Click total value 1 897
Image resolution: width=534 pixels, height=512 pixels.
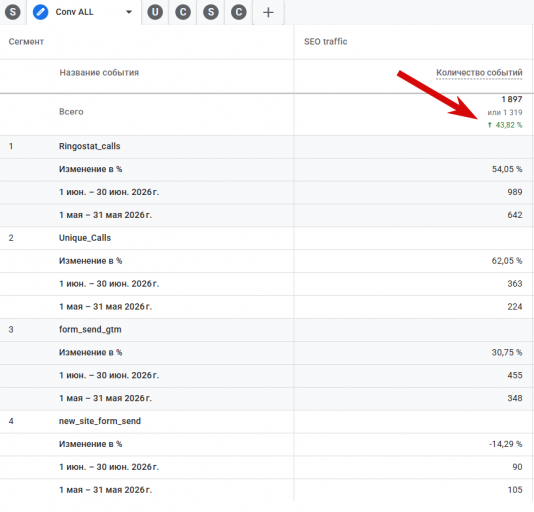click(512, 99)
